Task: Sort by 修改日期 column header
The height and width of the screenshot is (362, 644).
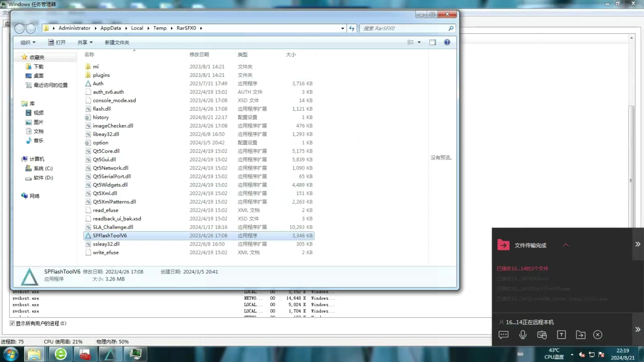Action: [x=199, y=54]
